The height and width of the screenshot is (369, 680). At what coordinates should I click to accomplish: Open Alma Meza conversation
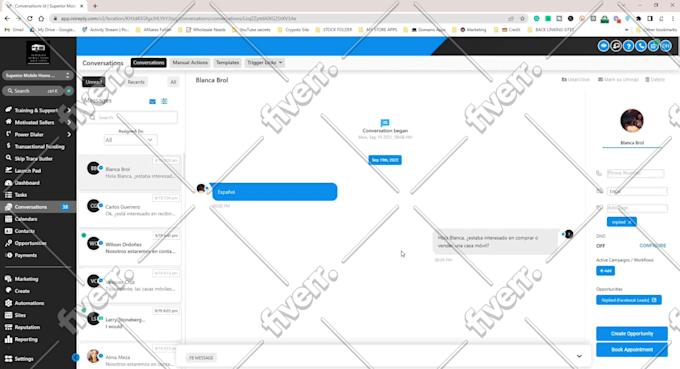130,357
